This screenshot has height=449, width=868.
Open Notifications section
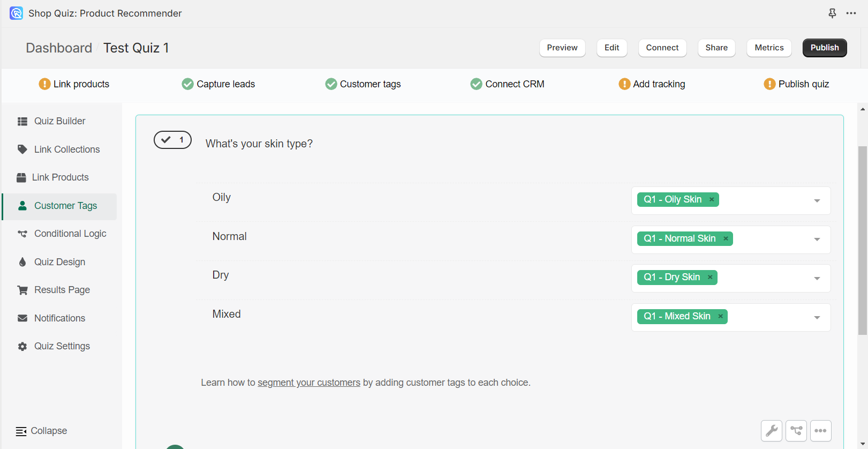(60, 318)
